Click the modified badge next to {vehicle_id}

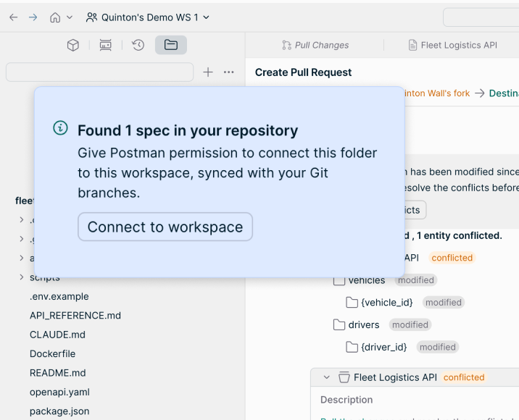point(444,303)
